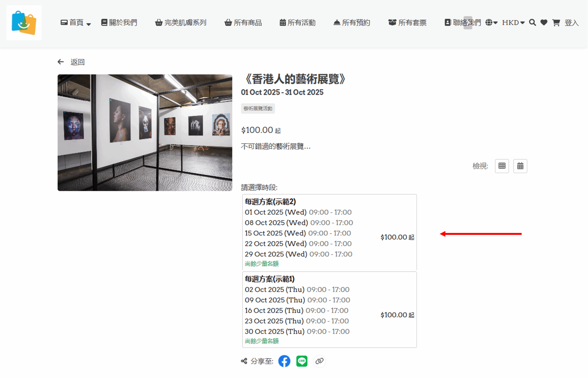Viewport: 588px width, 378px height.
Task: Click the shopping bag site logo
Action: (x=24, y=23)
